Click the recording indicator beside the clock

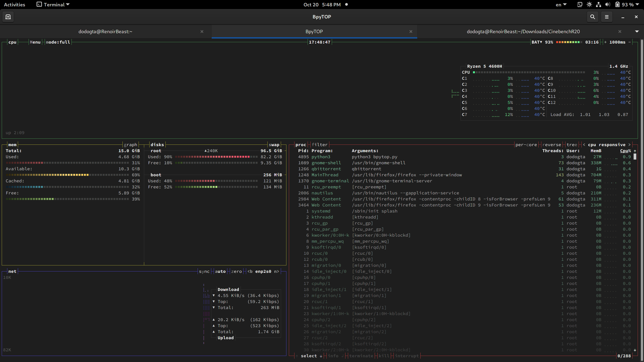(346, 4)
